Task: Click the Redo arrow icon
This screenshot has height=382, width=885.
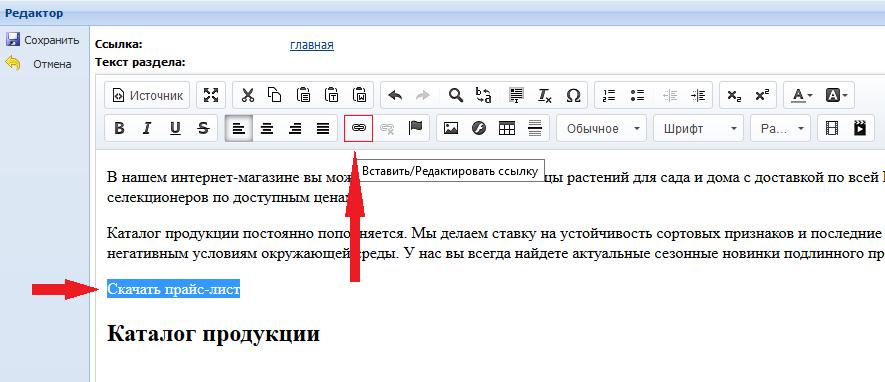Action: (423, 95)
